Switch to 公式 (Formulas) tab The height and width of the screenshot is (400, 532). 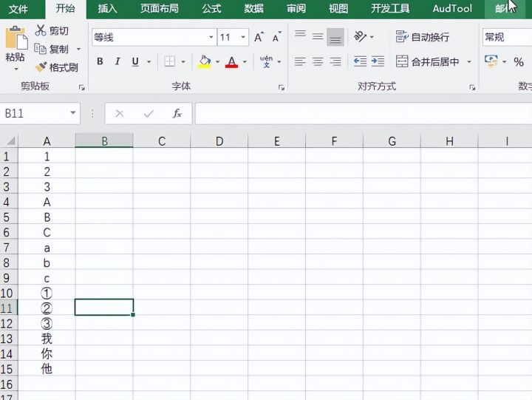(211, 8)
